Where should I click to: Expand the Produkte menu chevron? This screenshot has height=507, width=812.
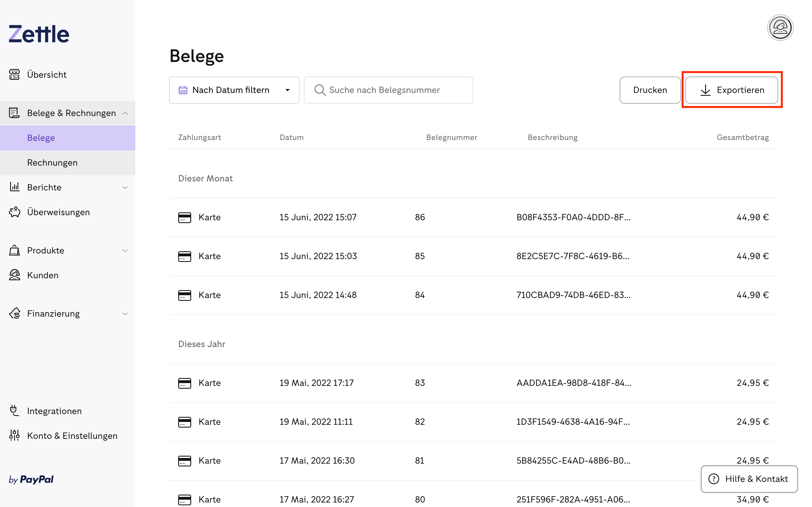click(125, 250)
